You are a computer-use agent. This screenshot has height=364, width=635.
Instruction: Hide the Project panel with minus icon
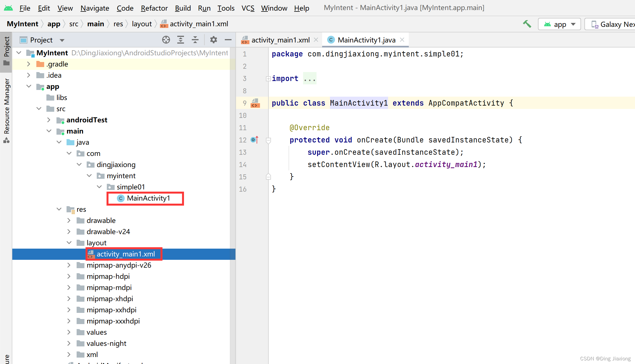[228, 40]
